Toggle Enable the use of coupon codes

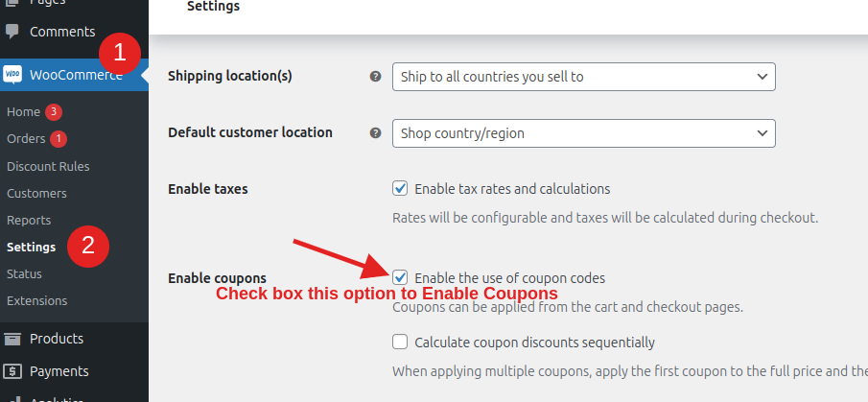click(401, 277)
